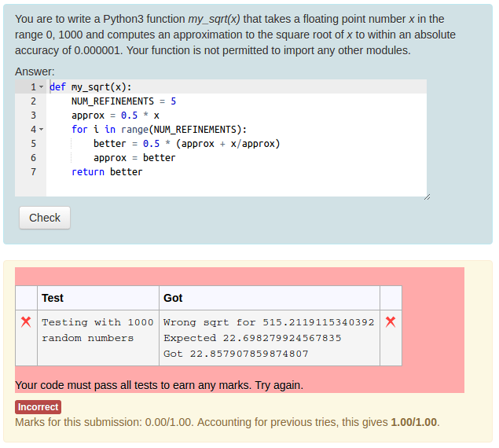
Task: Click the editor resize handle corner
Action: coord(427,196)
